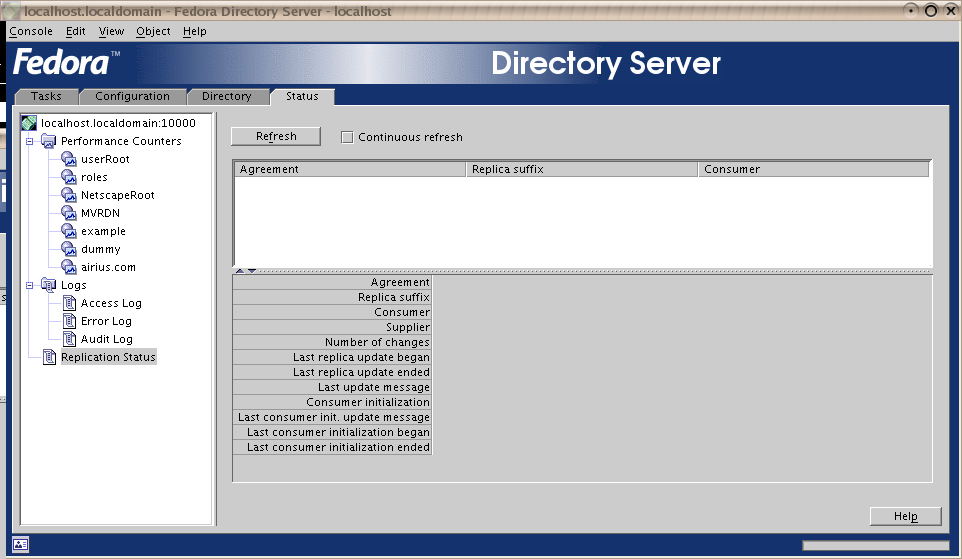The image size is (962, 559).
Task: Click the Error Log document icon
Action: point(70,321)
